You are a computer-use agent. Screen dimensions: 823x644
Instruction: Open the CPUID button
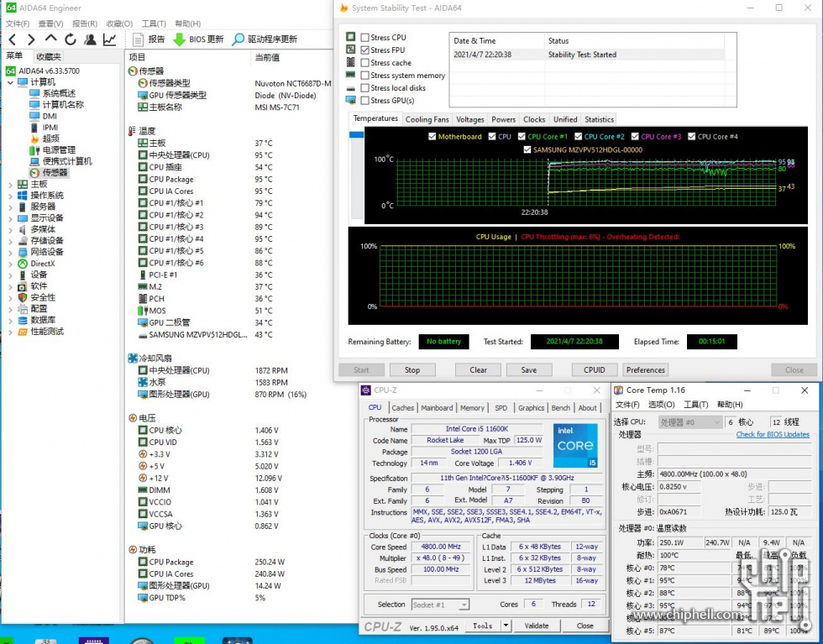(595, 370)
